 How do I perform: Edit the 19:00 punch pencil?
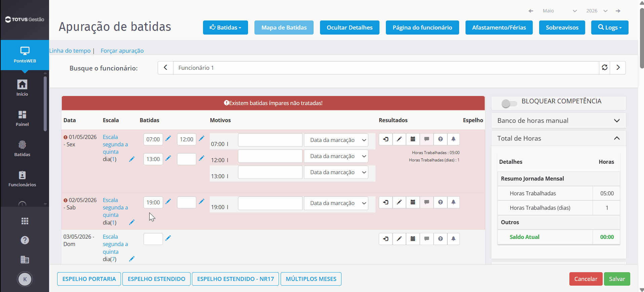168,201
